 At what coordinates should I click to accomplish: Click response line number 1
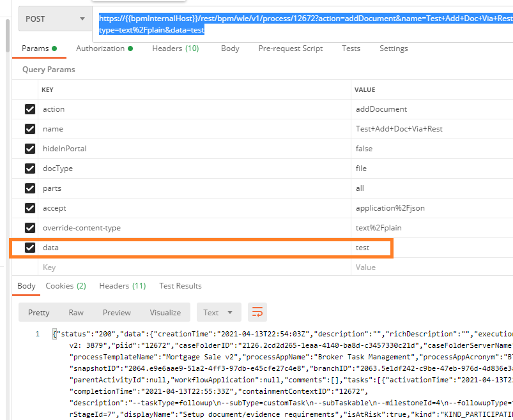(x=37, y=334)
